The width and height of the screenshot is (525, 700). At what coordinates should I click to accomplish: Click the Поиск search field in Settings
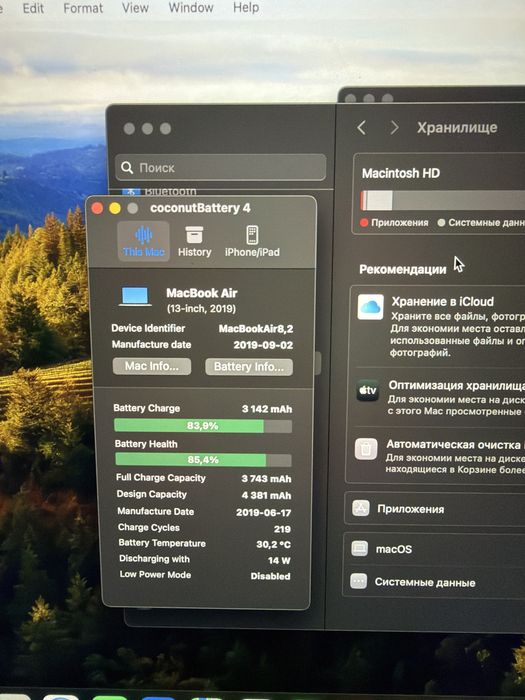[x=221, y=167]
